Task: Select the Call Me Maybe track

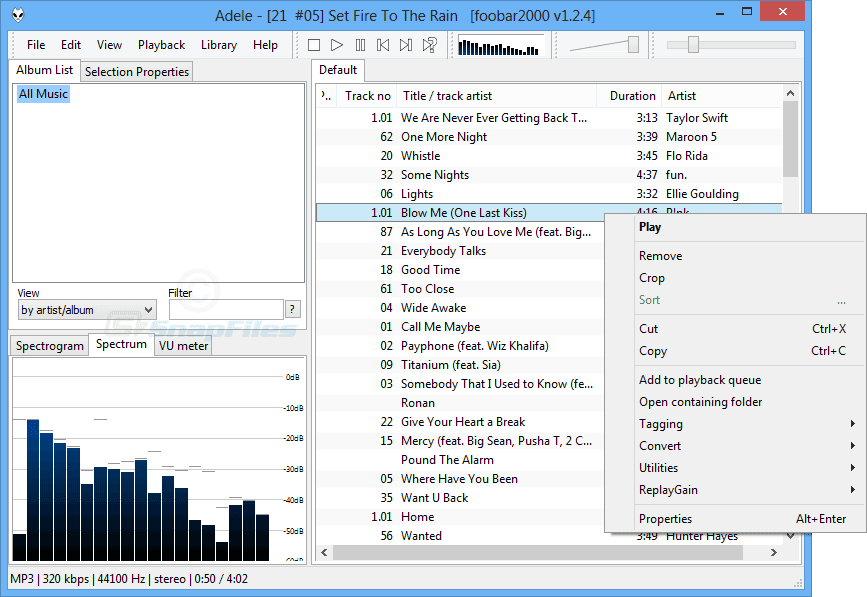Action: click(461, 327)
